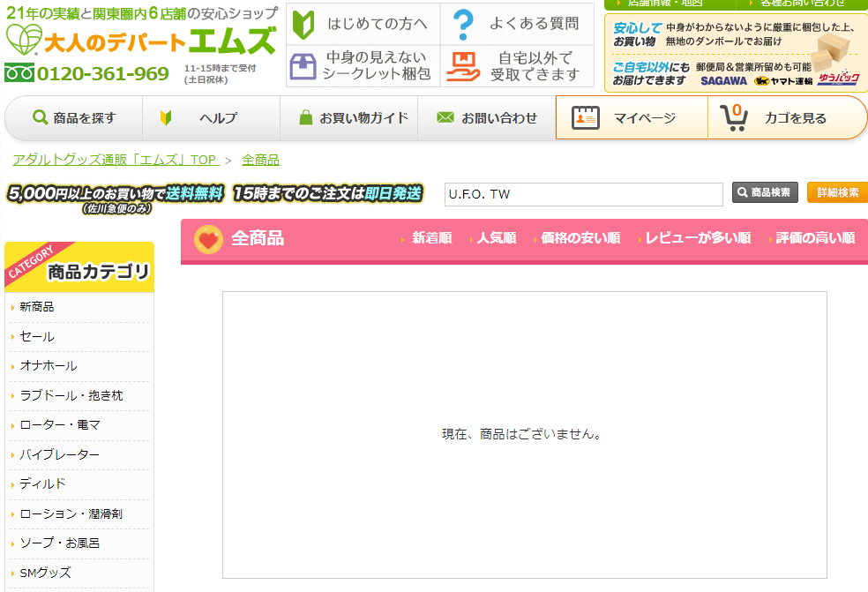The width and height of the screenshot is (868, 592).
Task: Sort by 評価の高い順
Action: 814,238
